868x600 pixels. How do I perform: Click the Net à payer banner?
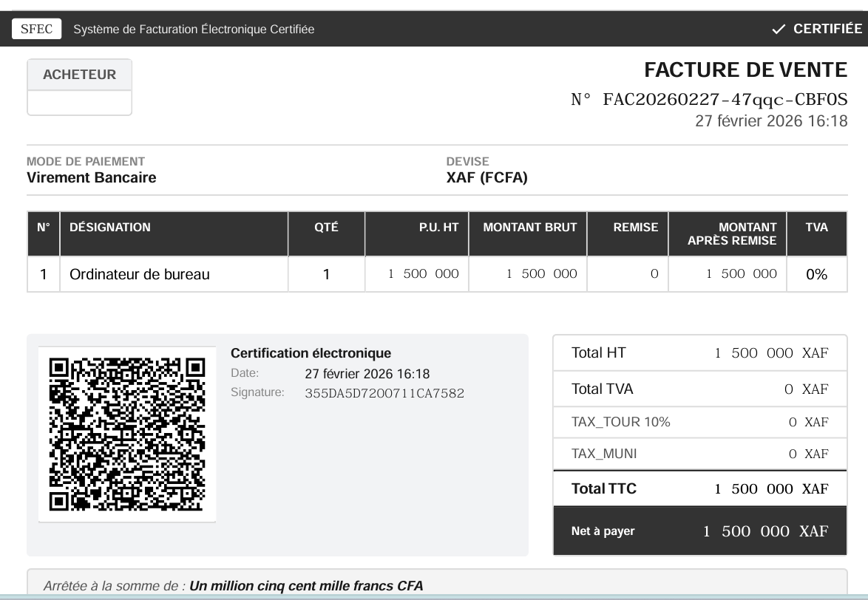tap(699, 529)
